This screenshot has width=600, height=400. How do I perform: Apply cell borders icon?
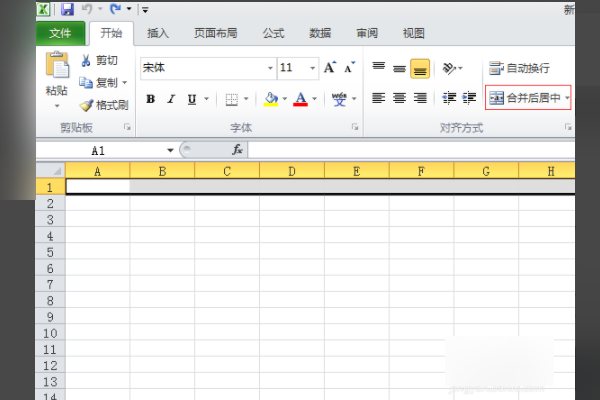point(232,99)
